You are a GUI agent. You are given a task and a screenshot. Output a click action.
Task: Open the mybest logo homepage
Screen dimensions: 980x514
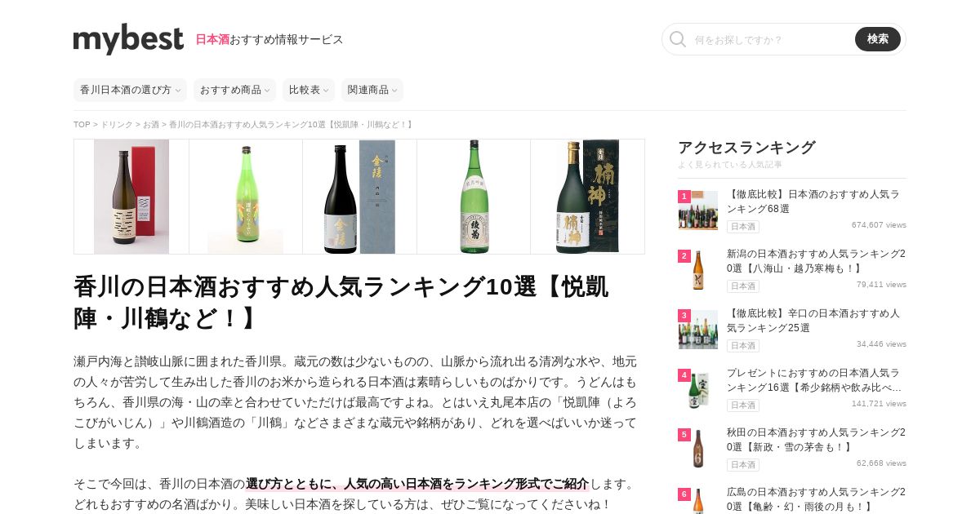coord(128,39)
